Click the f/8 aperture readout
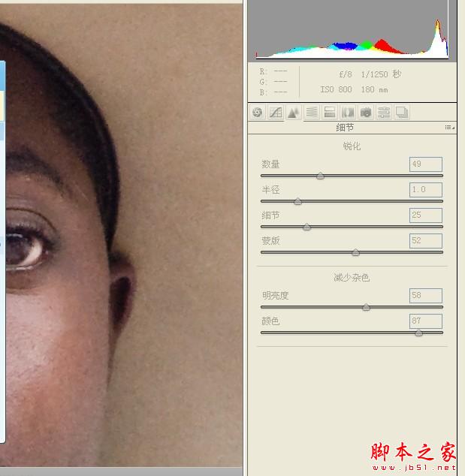Screen dimensions: 465x476 tap(346, 74)
